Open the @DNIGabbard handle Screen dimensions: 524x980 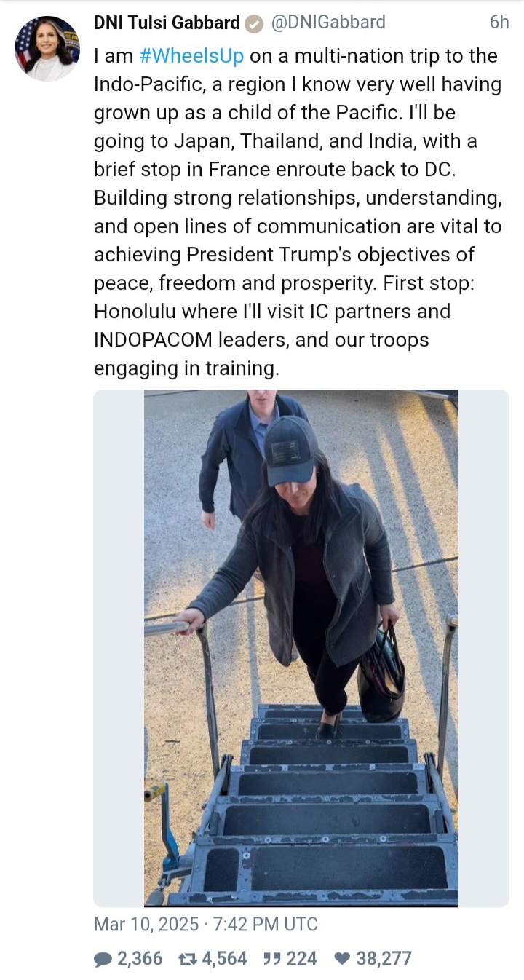pyautogui.click(x=327, y=23)
